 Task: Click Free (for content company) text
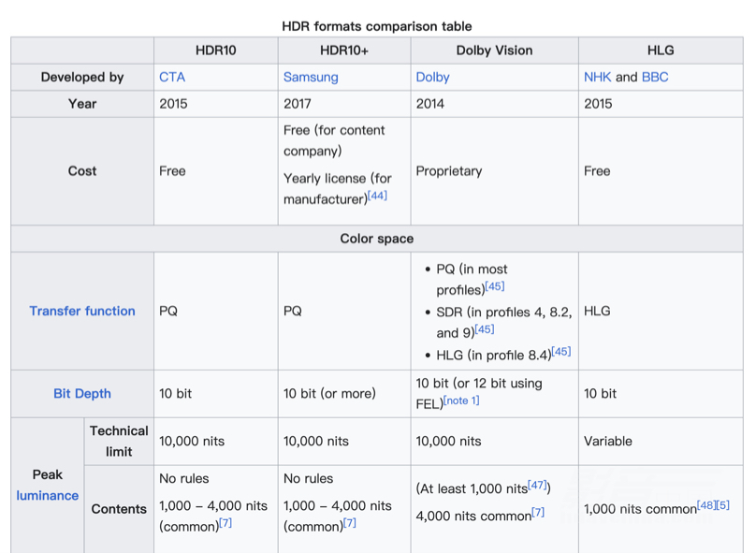(334, 140)
